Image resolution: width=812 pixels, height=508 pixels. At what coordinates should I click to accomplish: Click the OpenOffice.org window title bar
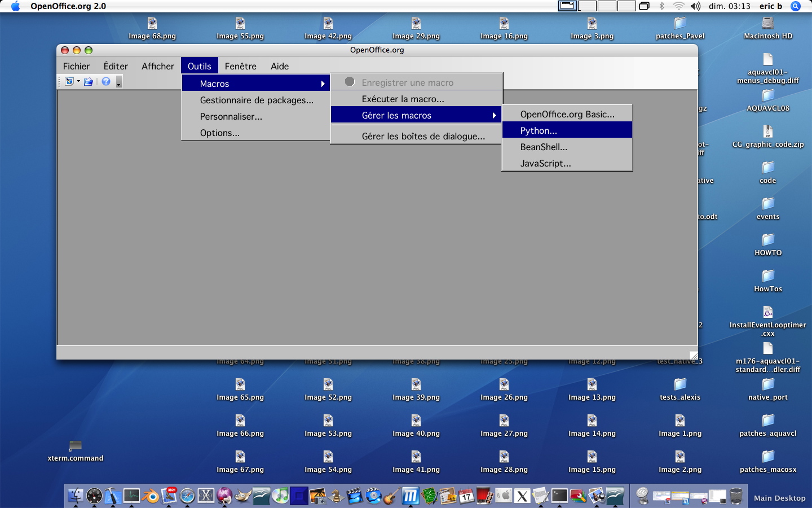[377, 50]
